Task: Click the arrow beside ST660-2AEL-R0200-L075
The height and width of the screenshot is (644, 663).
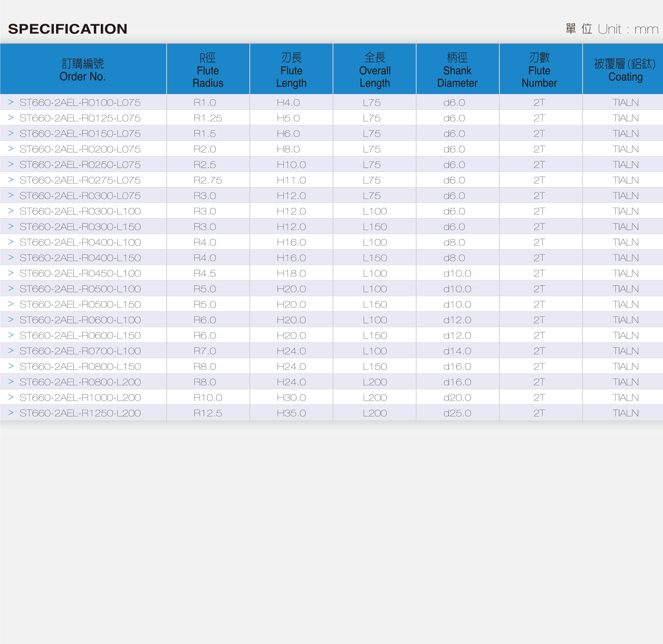Action: click(11, 149)
